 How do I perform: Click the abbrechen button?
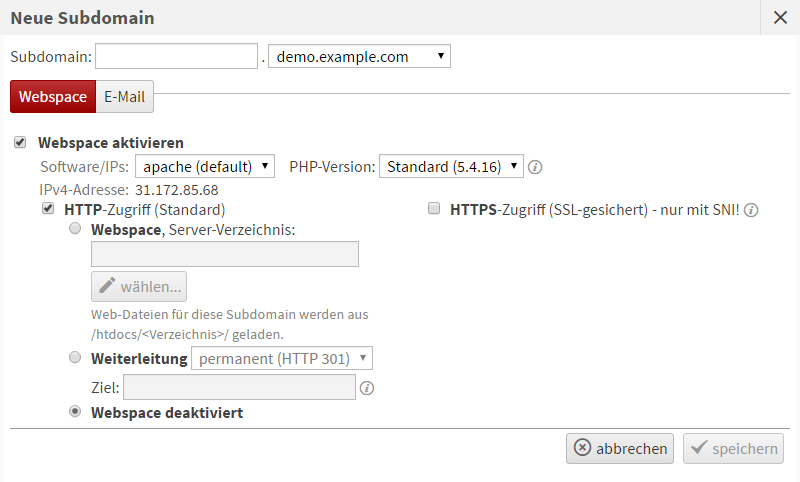coord(620,449)
